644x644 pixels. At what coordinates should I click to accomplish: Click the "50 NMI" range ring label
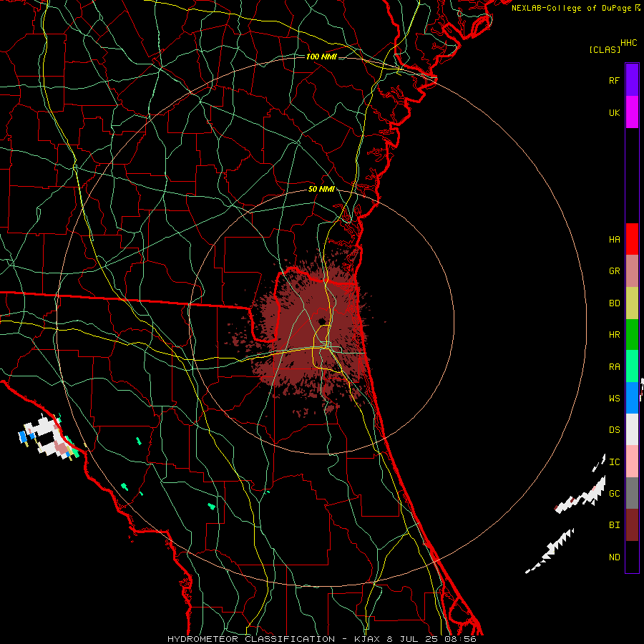pos(321,190)
